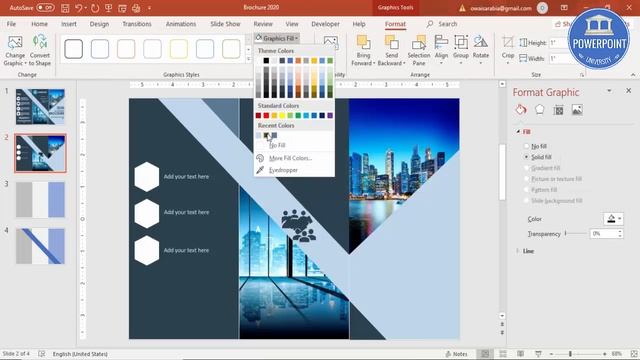Switch to Reading View icon

pos(520,354)
